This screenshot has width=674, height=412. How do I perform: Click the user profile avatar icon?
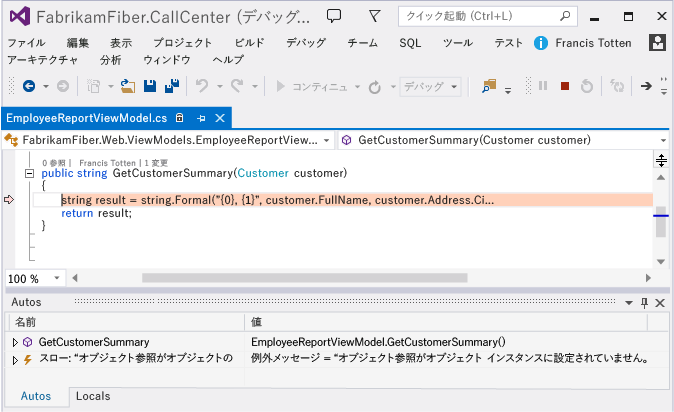[657, 43]
